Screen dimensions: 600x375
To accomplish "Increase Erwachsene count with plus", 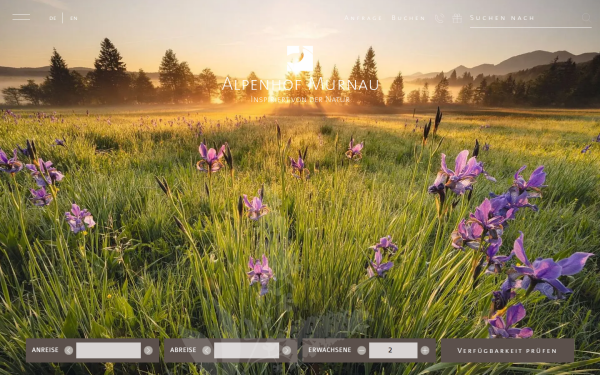I will pyautogui.click(x=425, y=350).
